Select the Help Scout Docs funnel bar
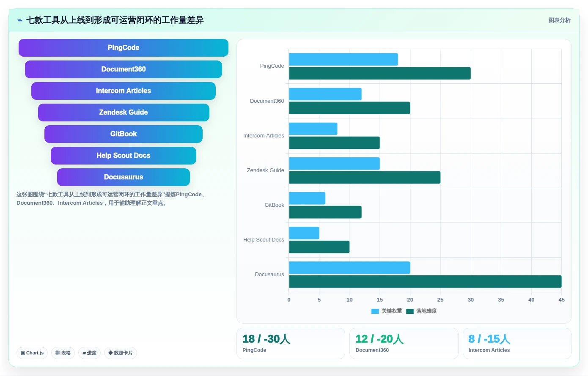Viewport: 588px width, 376px height. pos(124,156)
